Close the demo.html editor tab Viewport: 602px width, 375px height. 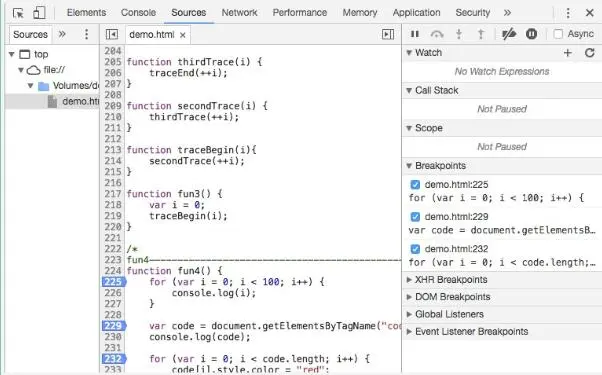[183, 35]
